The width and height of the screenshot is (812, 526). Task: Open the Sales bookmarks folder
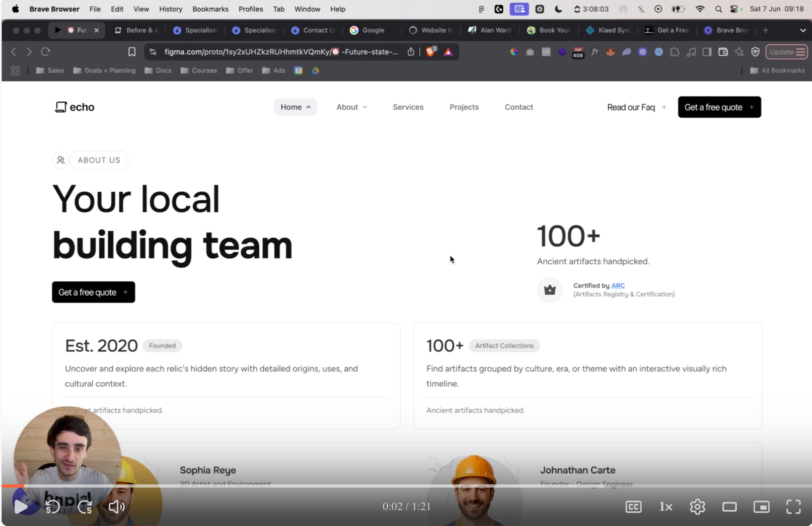(50, 70)
